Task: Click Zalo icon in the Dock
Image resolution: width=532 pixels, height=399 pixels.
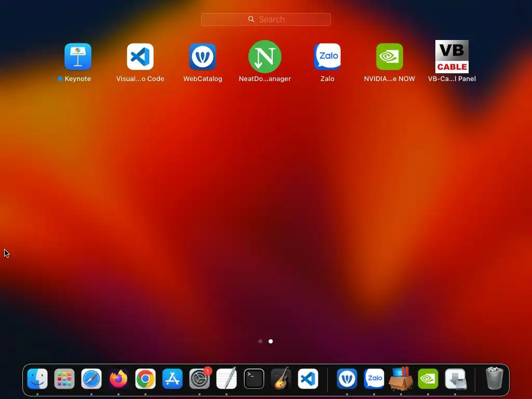Action: (x=374, y=379)
